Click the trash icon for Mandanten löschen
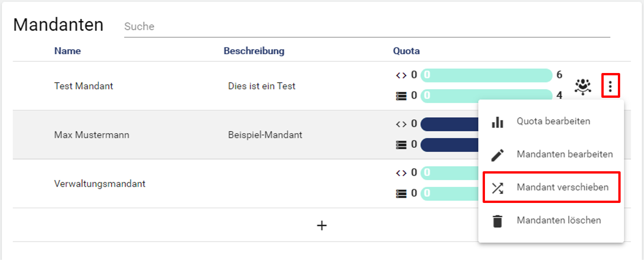Viewport: 644px width, 264px height. 497,221
